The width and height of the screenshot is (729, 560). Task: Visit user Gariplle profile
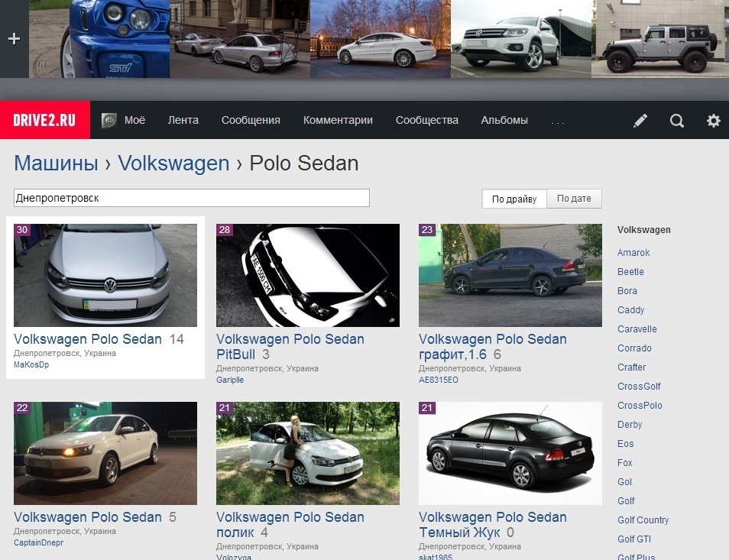tap(230, 380)
